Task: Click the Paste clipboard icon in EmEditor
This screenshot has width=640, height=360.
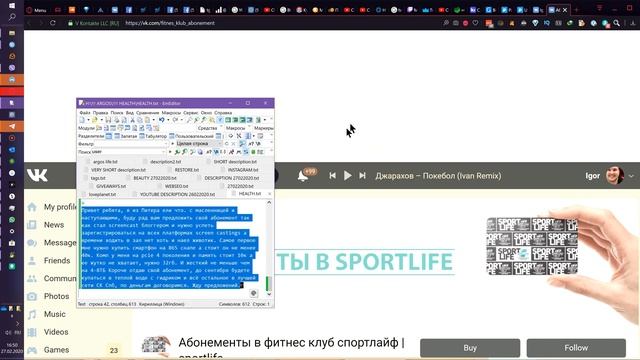Action: pos(147,120)
